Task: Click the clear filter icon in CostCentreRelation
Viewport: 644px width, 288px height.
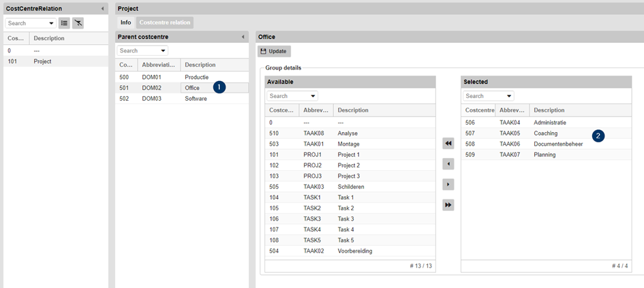Action: [78, 23]
